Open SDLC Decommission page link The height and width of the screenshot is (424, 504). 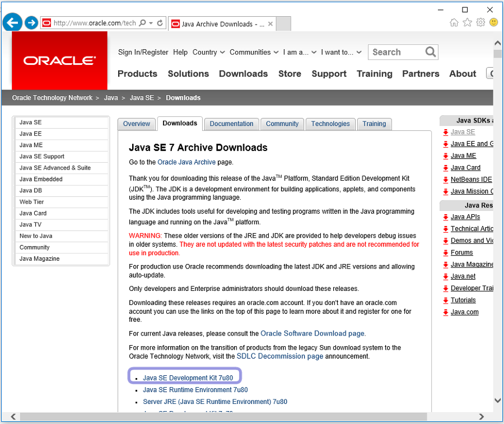click(x=279, y=356)
